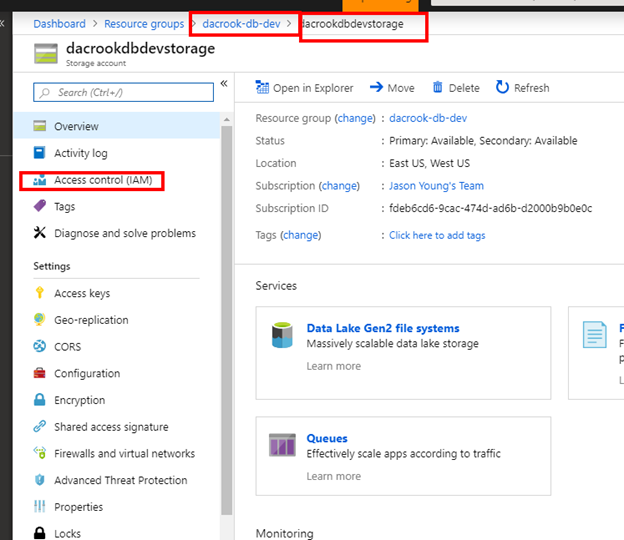This screenshot has height=540, width=624.
Task: Open Data Lake Gen2 file systems
Action: point(383,328)
